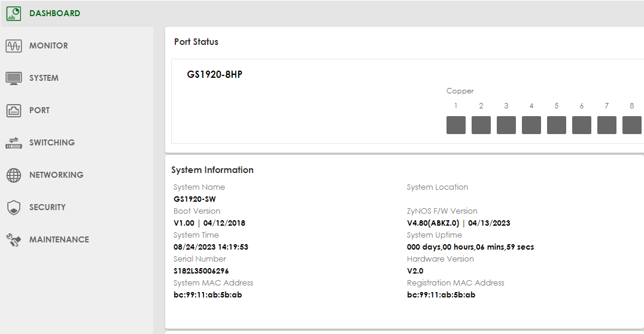Select copper port 5 square
The width and height of the screenshot is (644, 334).
[x=557, y=125]
